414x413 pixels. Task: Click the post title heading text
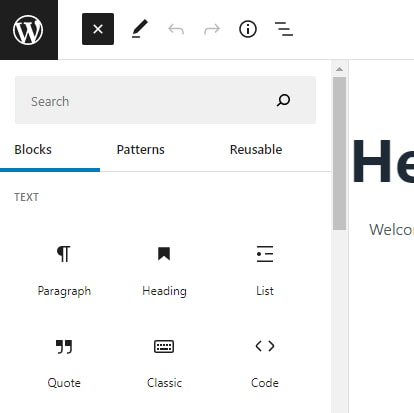coord(383,162)
